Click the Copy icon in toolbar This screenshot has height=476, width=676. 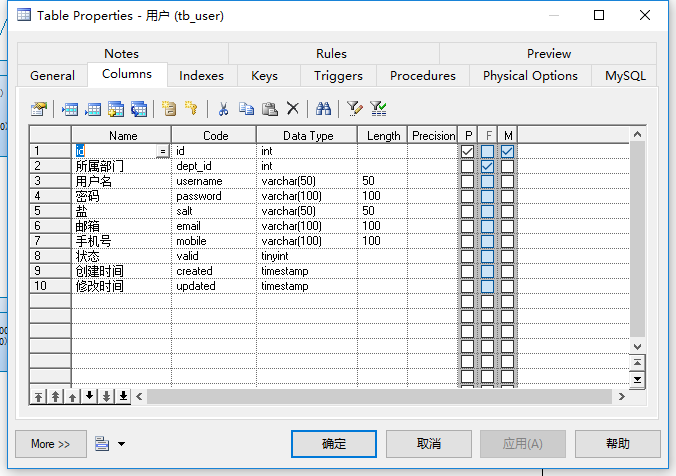click(x=246, y=109)
